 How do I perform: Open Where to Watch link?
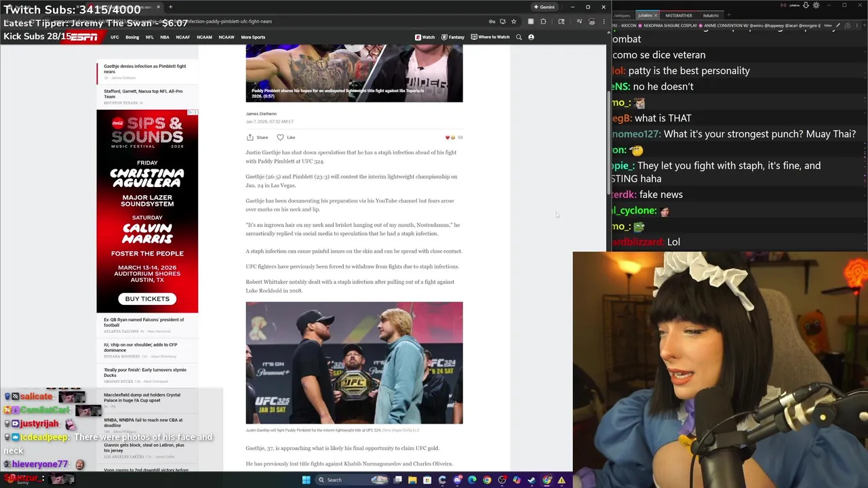[x=490, y=37]
